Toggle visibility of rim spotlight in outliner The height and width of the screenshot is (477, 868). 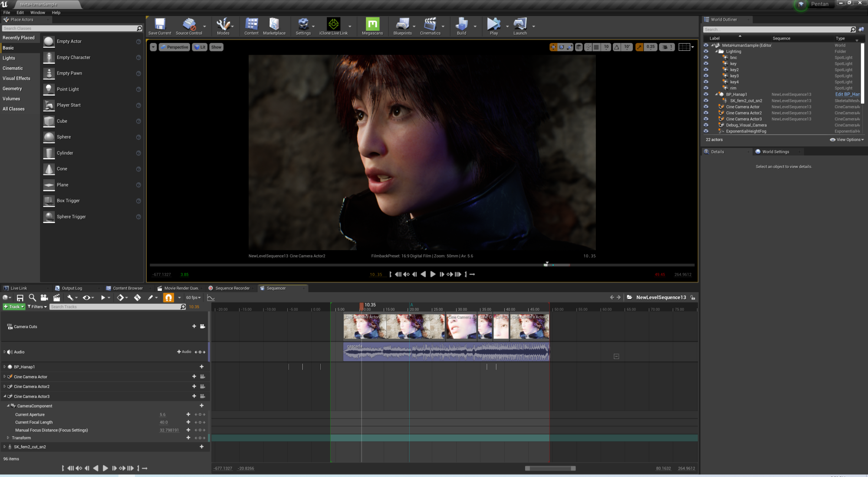coord(706,88)
